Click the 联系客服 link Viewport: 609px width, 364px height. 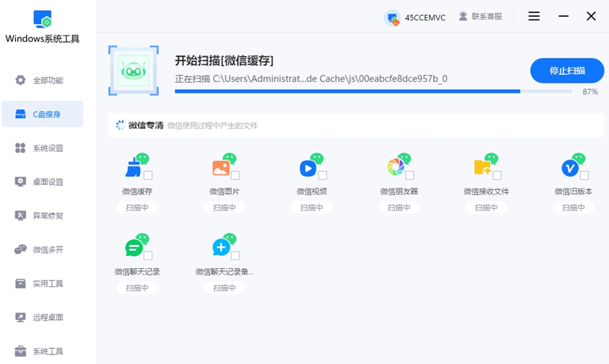point(486,16)
